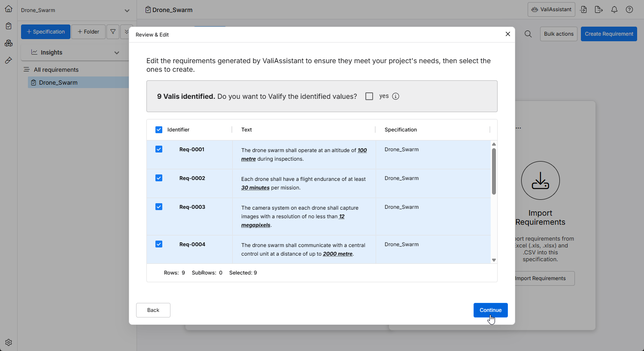Close the Review & Edit dialog
The image size is (644, 351).
tap(508, 34)
